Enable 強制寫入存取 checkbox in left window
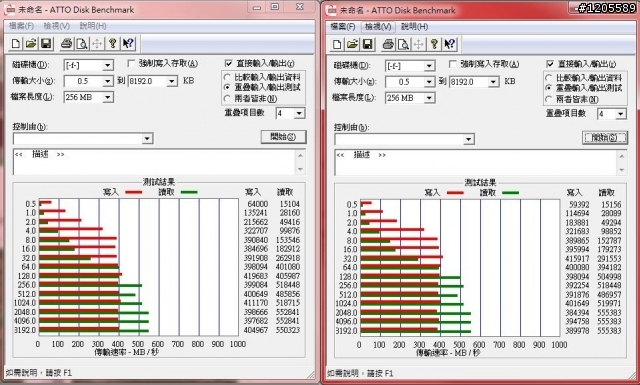Image resolution: width=640 pixels, height=385 pixels. click(x=131, y=64)
